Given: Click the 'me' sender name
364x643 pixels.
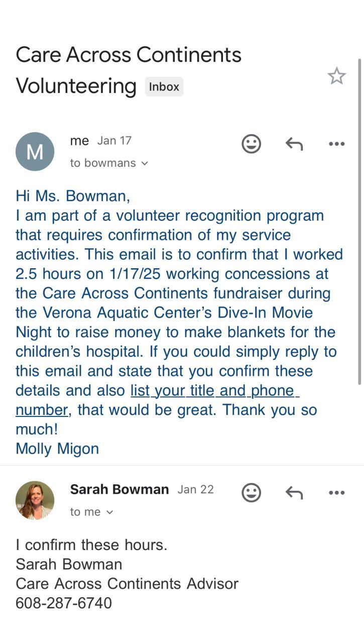Looking at the screenshot, I should click(79, 141).
